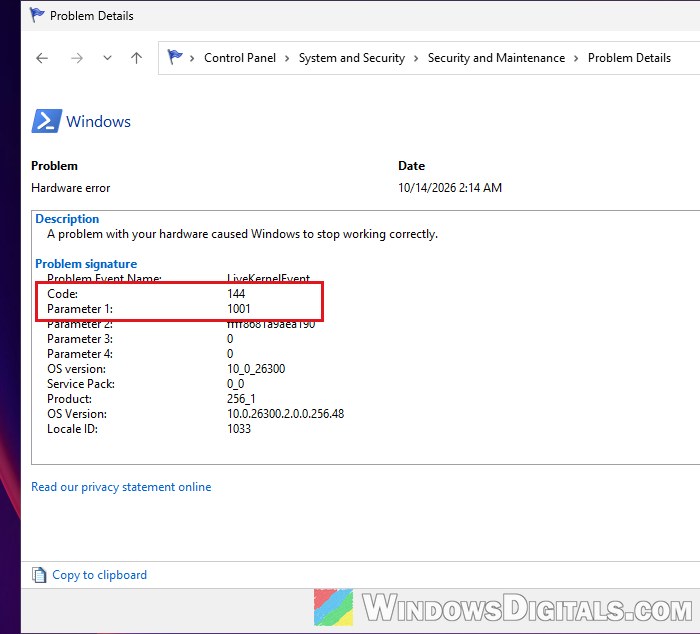Image resolution: width=700 pixels, height=634 pixels.
Task: Select the Parameter 1 value 1001
Action: click(239, 309)
